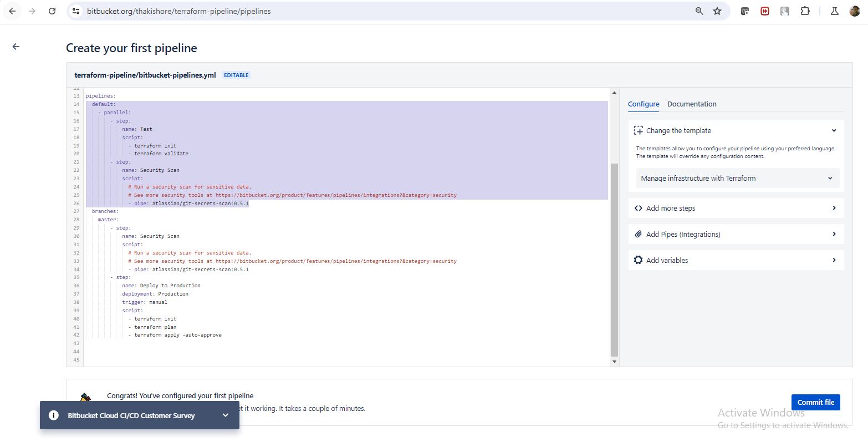Open the browser extensions puzzle icon
The image size is (868, 447).
[805, 11]
